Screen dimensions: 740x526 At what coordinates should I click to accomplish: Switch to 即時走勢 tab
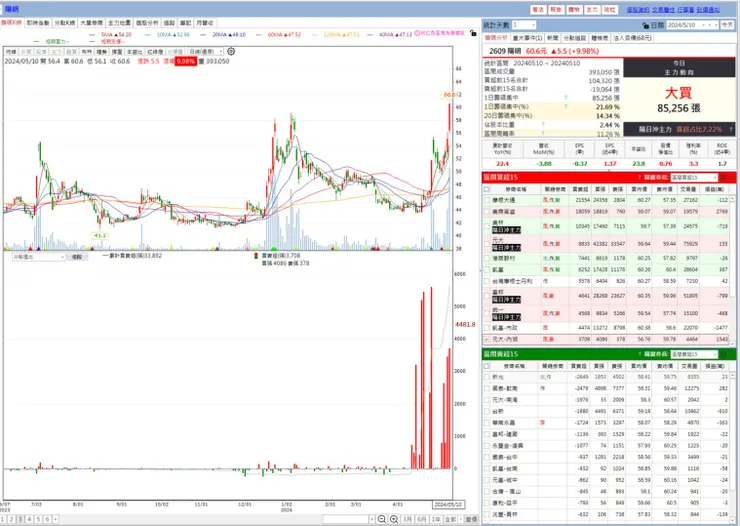38,23
